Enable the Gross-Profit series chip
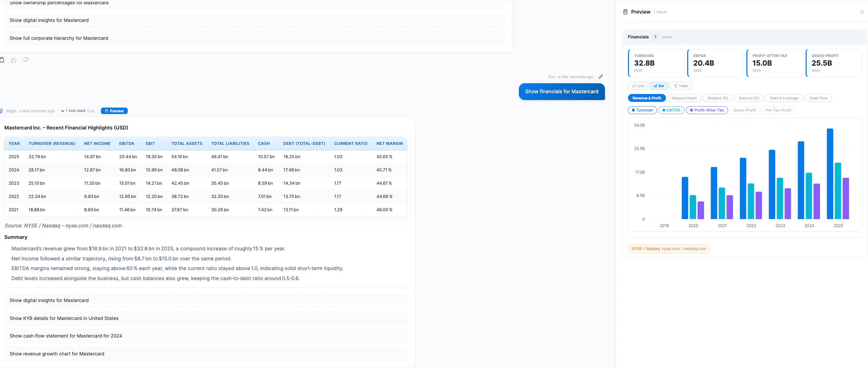This screenshot has width=868, height=368. [x=744, y=110]
